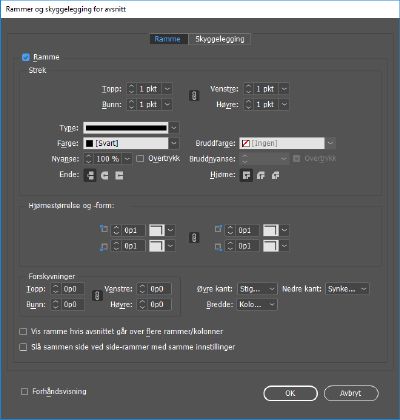Open the stroke Type dropdown

tap(131, 128)
